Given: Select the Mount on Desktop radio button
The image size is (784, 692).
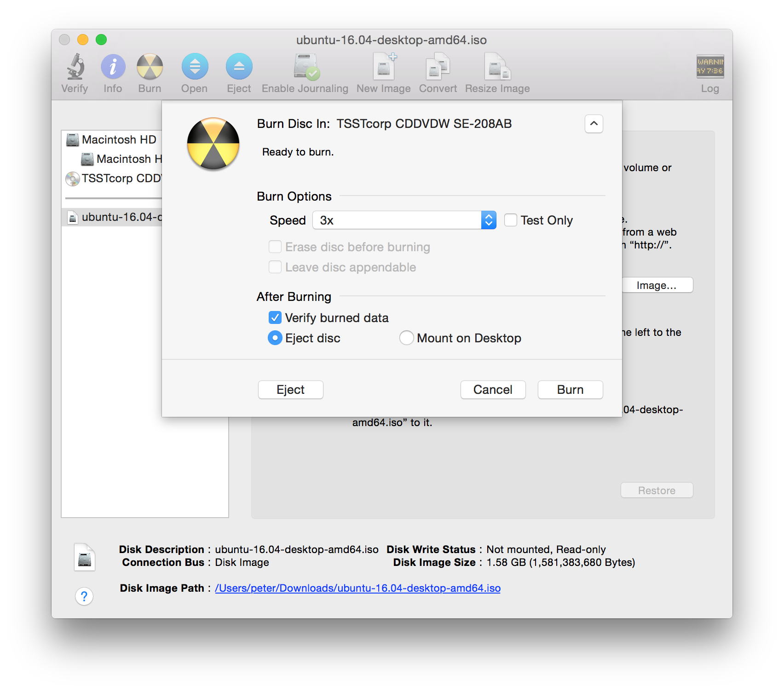Looking at the screenshot, I should pos(407,338).
